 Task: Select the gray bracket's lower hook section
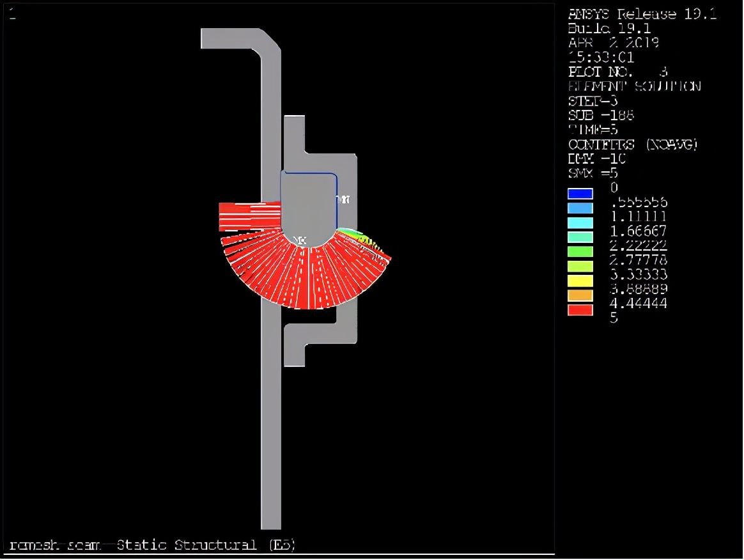click(307, 336)
